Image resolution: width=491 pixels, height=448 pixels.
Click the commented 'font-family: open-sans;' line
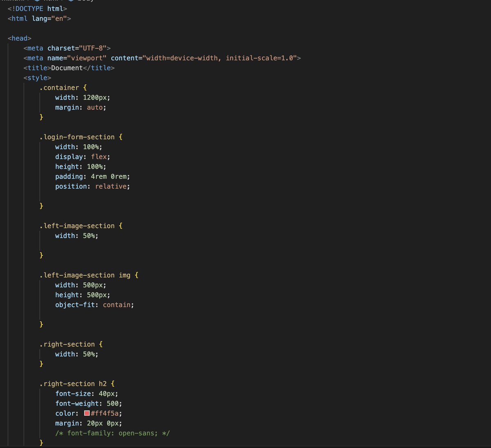tap(113, 433)
